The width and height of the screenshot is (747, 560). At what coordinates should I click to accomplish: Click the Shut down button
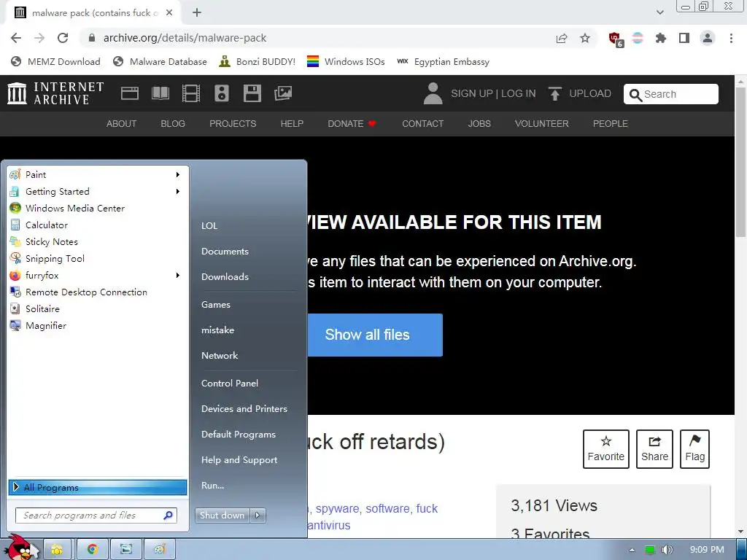pyautogui.click(x=222, y=516)
